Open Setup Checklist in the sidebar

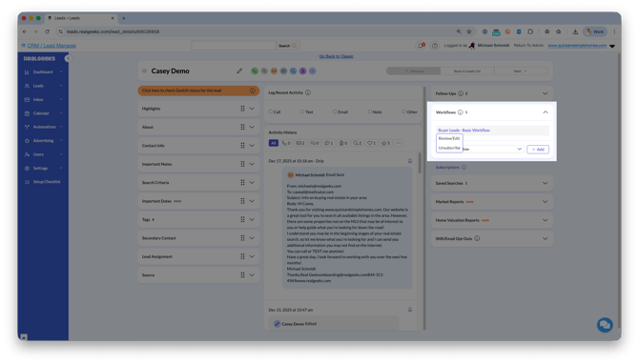click(43, 182)
